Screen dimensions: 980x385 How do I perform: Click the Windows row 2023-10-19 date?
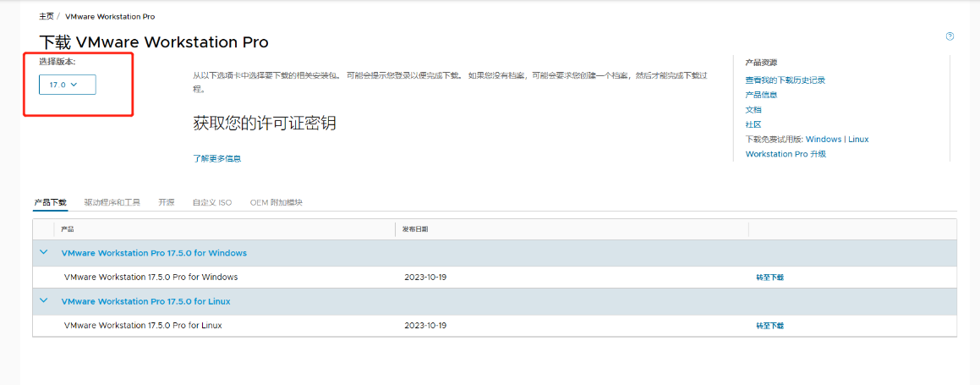coord(425,277)
